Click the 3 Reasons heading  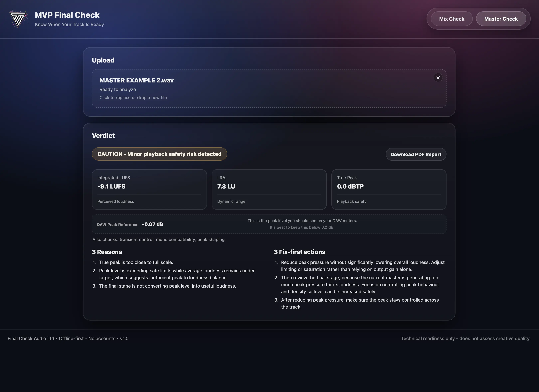pyautogui.click(x=107, y=252)
